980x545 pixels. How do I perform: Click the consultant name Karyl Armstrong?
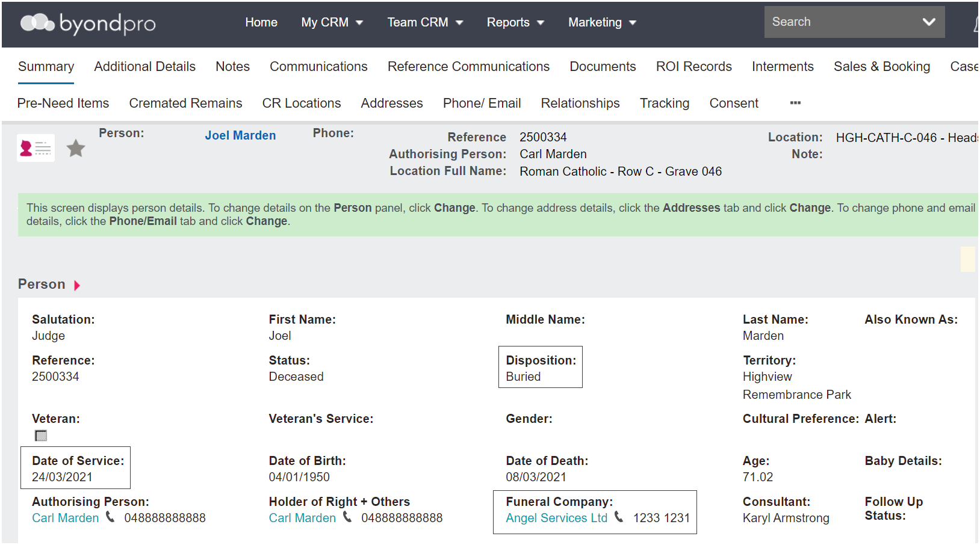click(786, 518)
